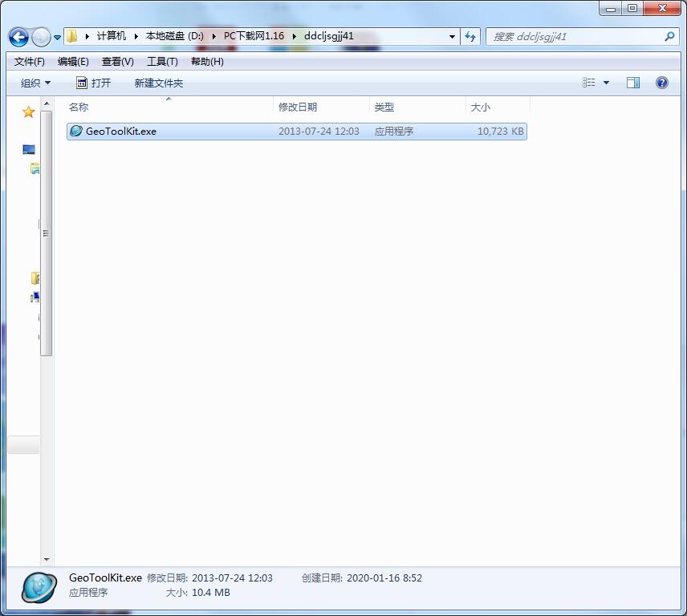
Task: Click the 搜索 ddcljsgjj41 search field
Action: 574,37
